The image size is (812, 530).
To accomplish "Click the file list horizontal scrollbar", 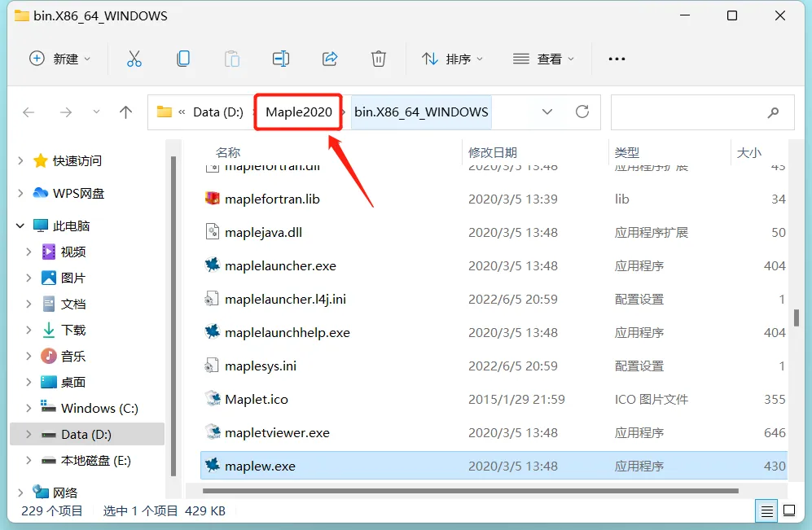I will [x=470, y=491].
